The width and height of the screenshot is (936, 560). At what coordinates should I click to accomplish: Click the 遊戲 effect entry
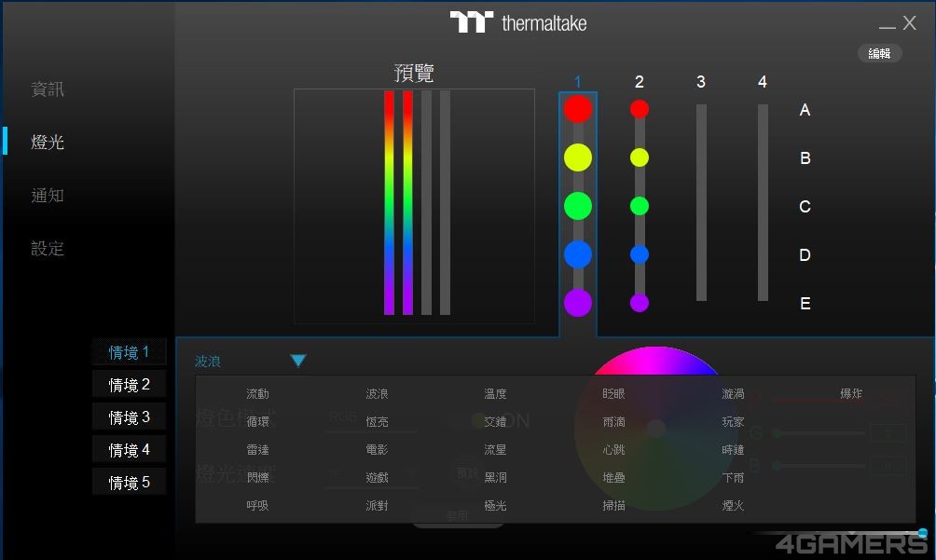click(377, 477)
